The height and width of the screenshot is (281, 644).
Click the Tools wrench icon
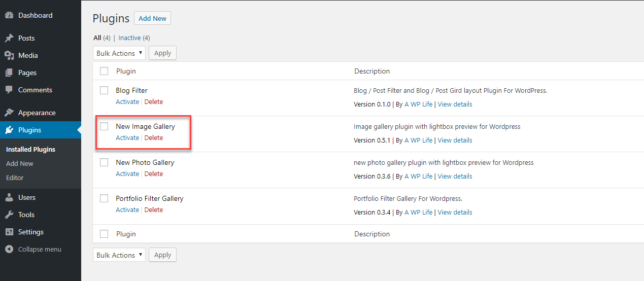(9, 215)
